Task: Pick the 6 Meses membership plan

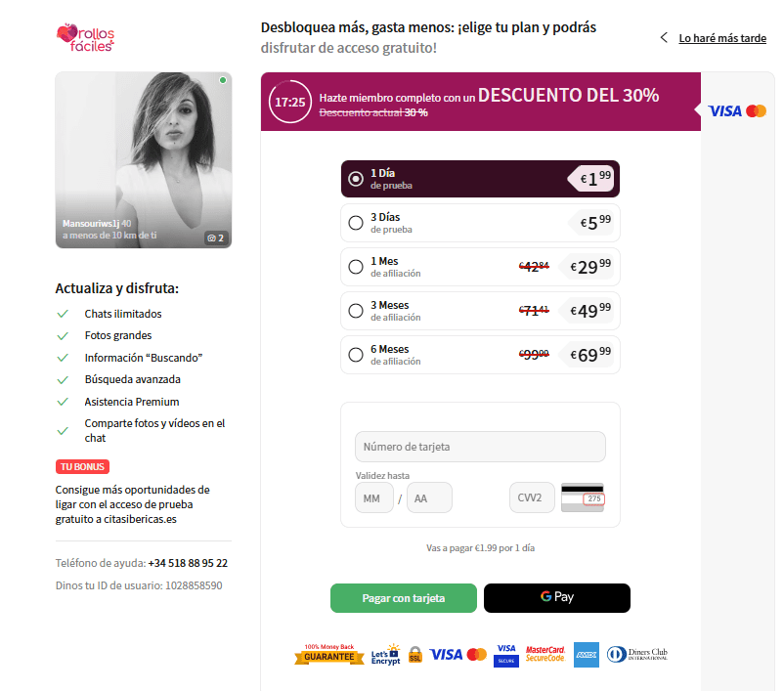Action: pyautogui.click(x=480, y=355)
